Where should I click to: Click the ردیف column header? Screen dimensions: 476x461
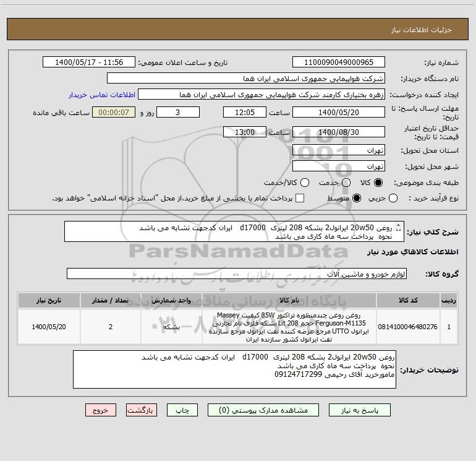[449, 300]
